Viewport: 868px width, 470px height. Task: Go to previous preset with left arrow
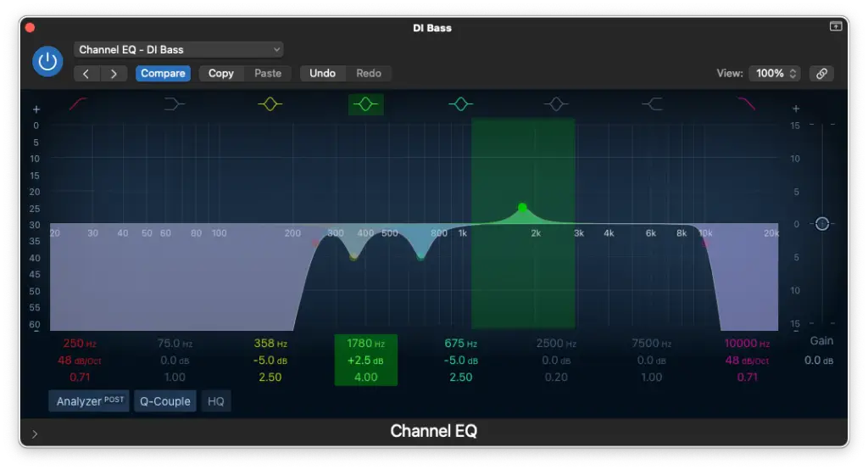coord(86,73)
